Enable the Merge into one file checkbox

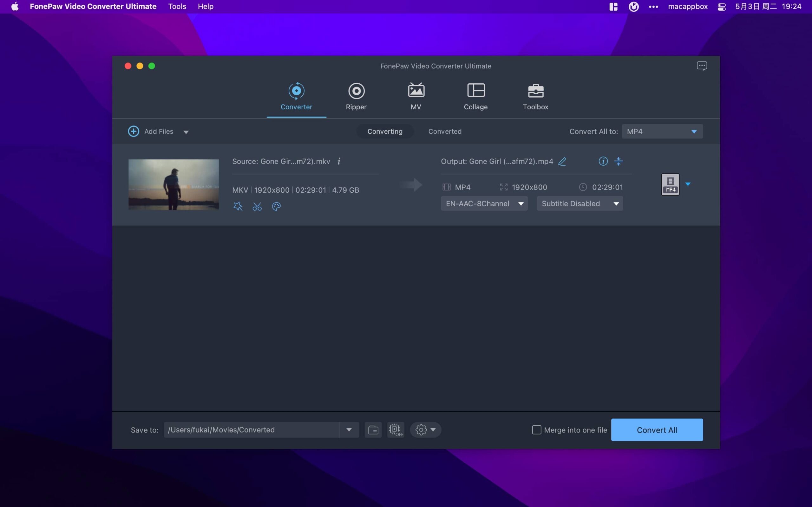click(537, 430)
